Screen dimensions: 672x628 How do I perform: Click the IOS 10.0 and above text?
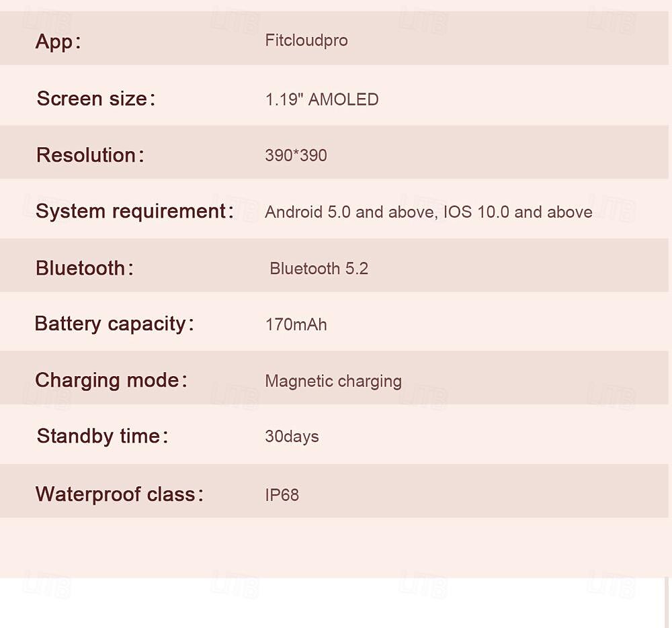click(x=517, y=212)
